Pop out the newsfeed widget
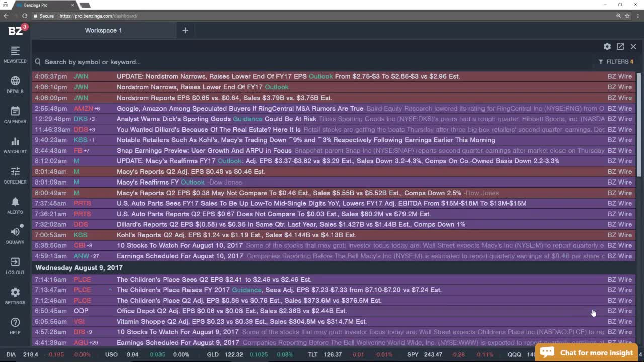The width and height of the screenshot is (644, 362). click(620, 46)
